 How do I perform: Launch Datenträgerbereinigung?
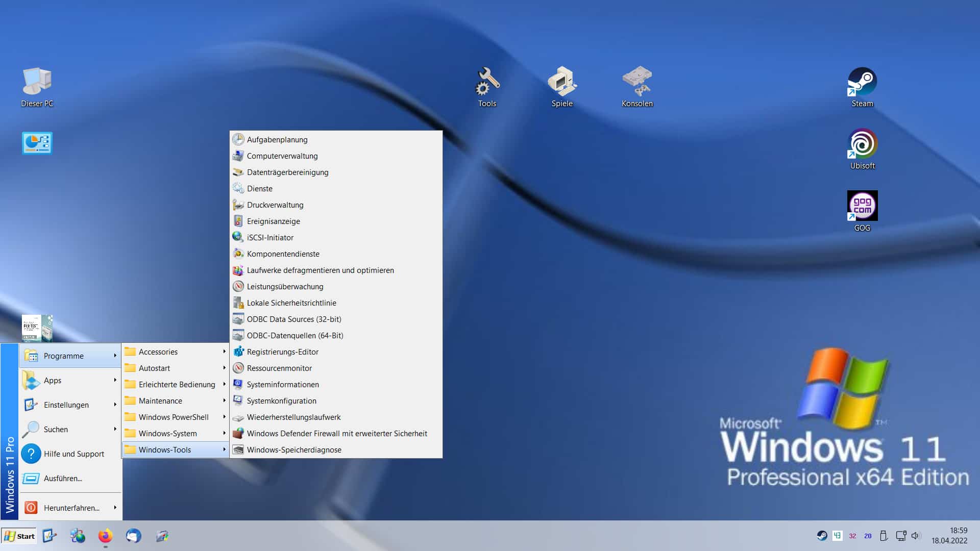pos(336,172)
